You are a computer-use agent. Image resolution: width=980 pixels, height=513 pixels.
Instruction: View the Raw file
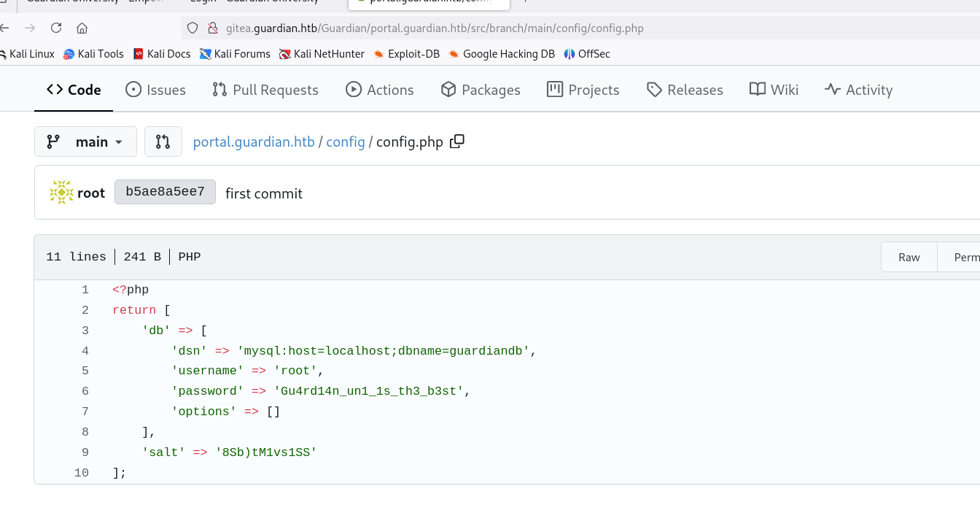pyautogui.click(x=909, y=257)
